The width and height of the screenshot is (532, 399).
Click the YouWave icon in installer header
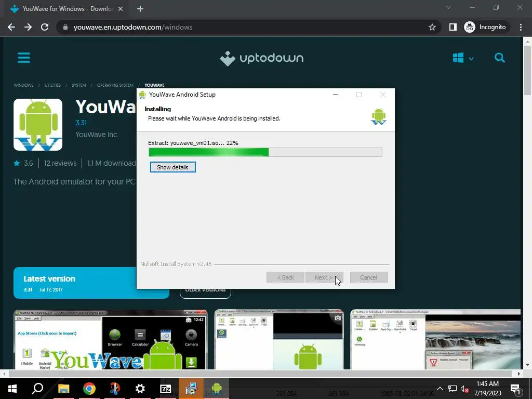click(379, 116)
